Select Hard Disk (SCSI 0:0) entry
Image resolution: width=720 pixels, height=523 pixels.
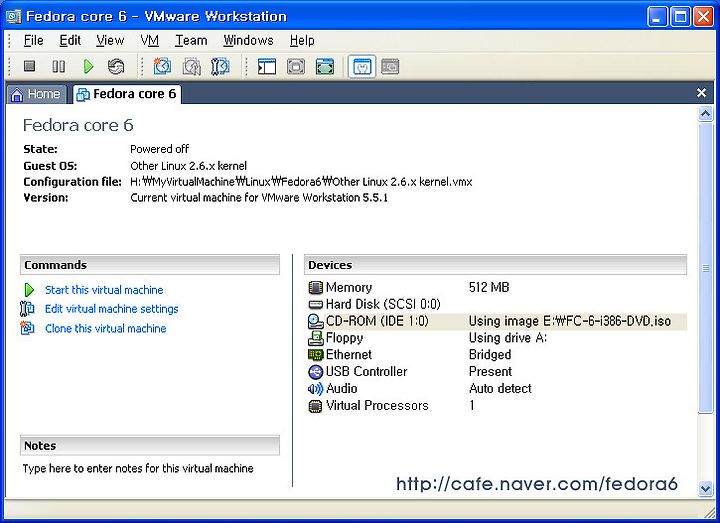tap(383, 304)
